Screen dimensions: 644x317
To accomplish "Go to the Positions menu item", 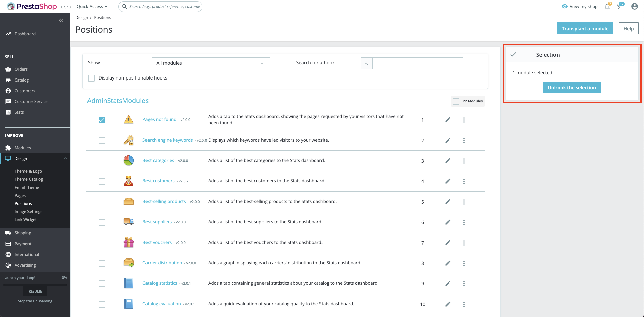I will tap(23, 203).
